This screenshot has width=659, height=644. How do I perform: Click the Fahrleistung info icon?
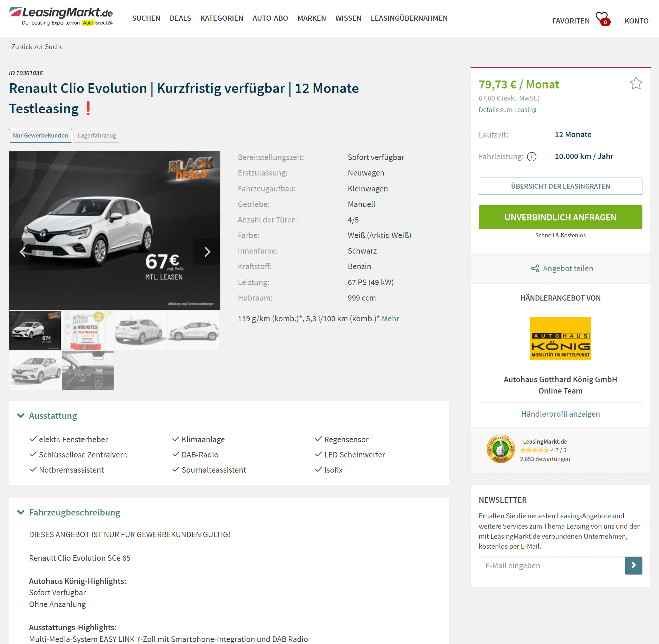click(532, 157)
